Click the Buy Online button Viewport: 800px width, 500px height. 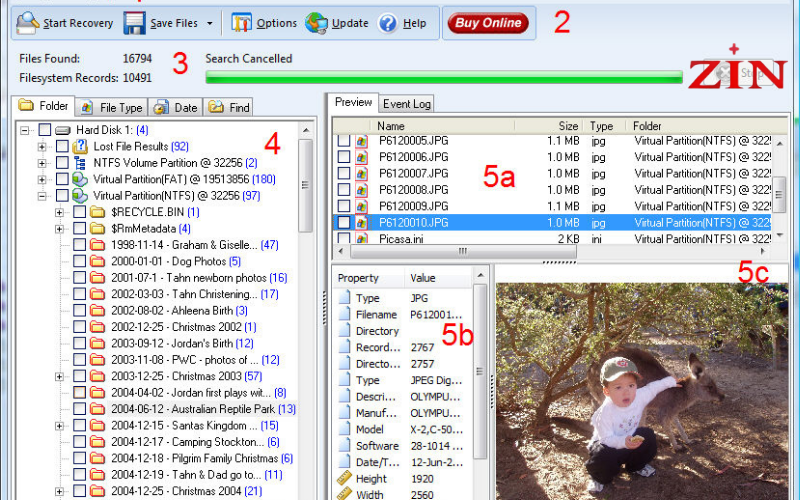tap(488, 23)
